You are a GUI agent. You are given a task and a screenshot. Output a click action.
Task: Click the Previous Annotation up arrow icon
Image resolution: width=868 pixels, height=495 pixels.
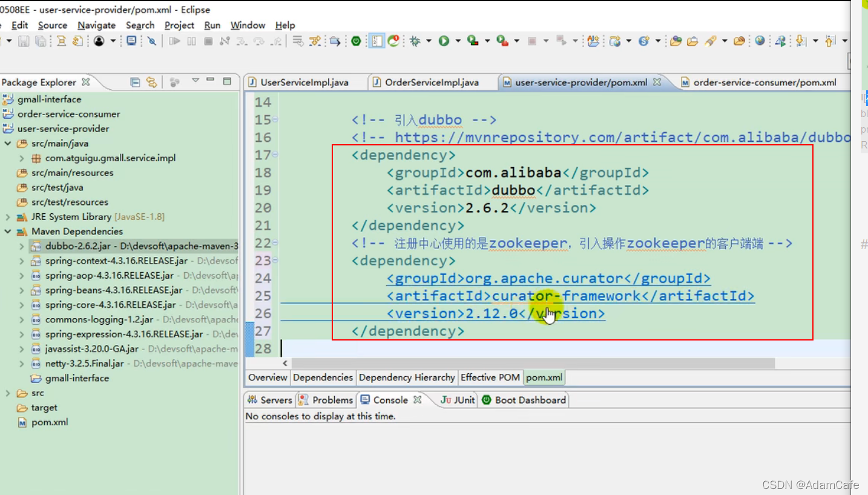coord(830,41)
